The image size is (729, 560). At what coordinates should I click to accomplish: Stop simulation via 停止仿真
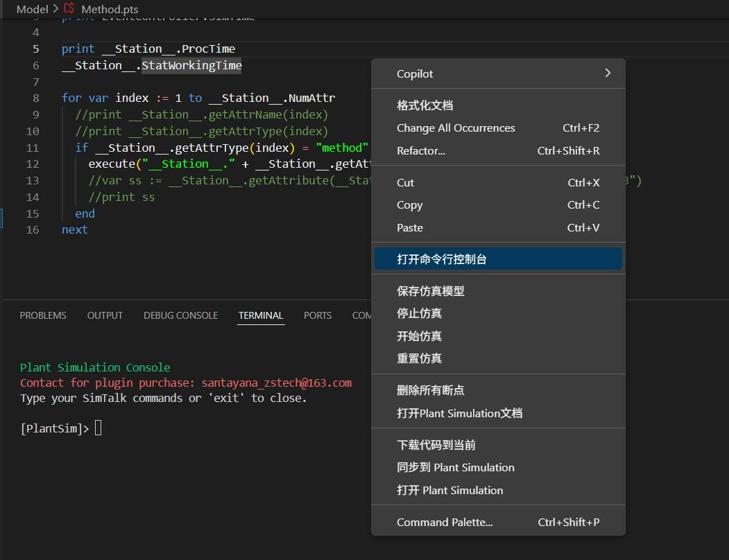click(x=419, y=313)
